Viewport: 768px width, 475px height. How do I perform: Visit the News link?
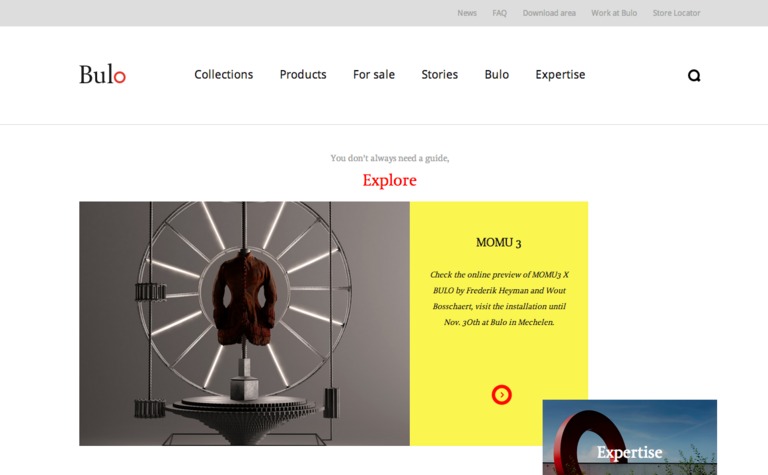(467, 13)
